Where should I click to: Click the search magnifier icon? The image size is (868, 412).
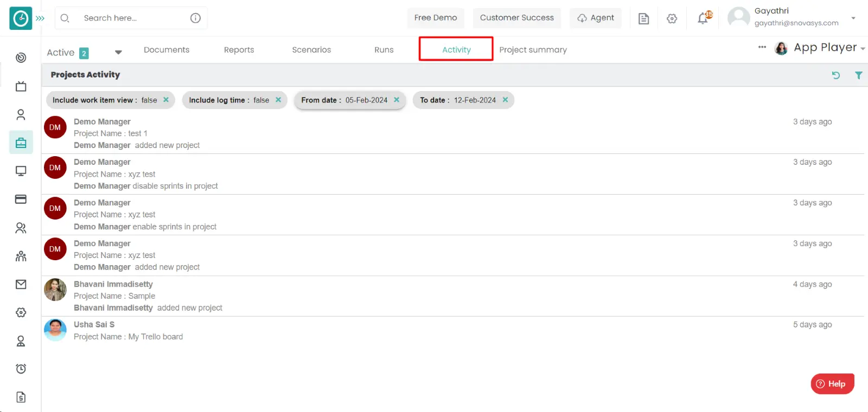pyautogui.click(x=65, y=18)
